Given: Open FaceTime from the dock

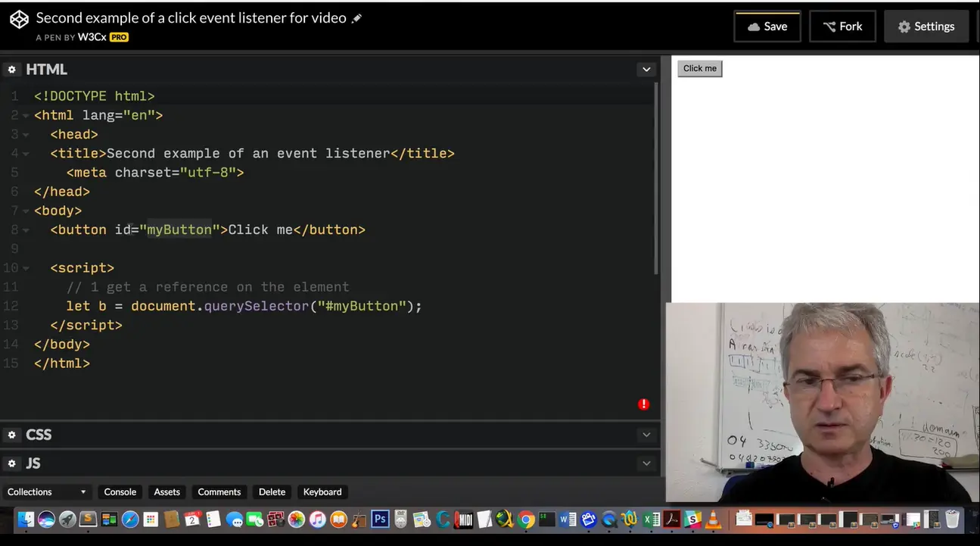Looking at the screenshot, I should point(254,519).
